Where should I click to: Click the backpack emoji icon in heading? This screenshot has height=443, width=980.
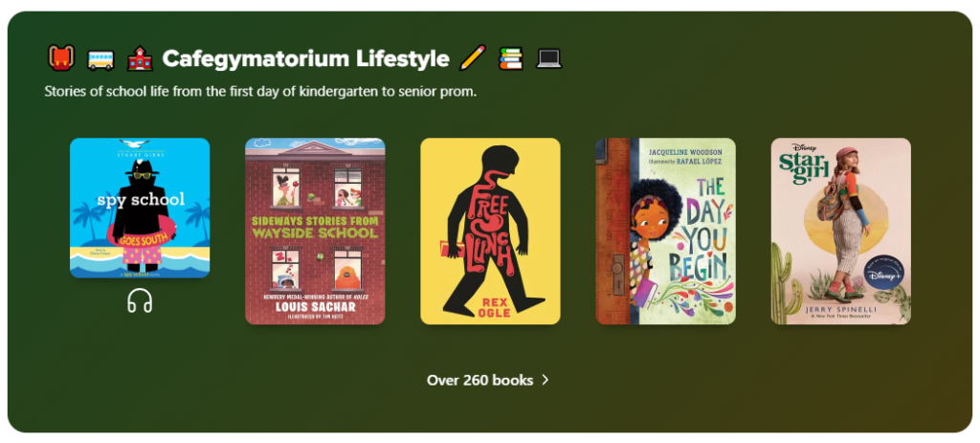(61, 58)
